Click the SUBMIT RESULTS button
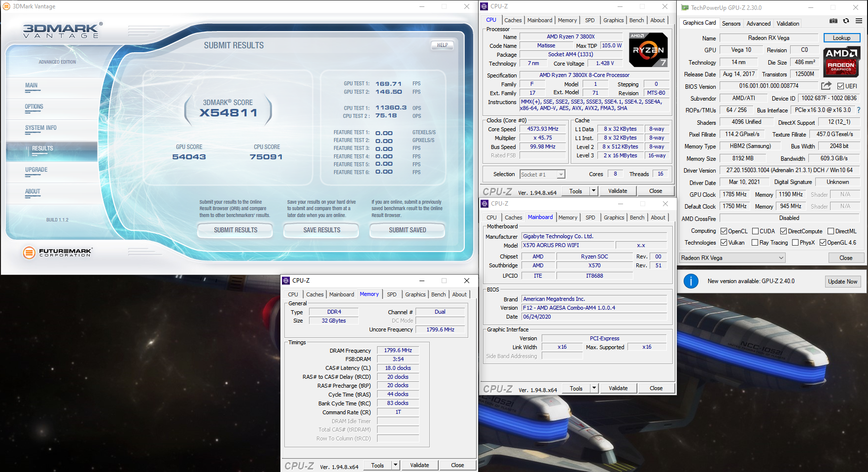Screen dimensions: 868x472 tap(236, 230)
